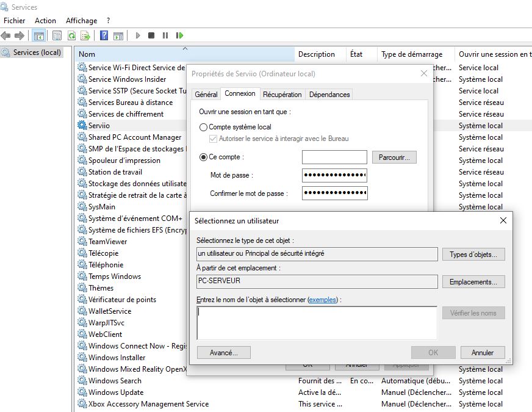Click the gear icon beside SysMain
The width and height of the screenshot is (532, 412).
coord(82,206)
